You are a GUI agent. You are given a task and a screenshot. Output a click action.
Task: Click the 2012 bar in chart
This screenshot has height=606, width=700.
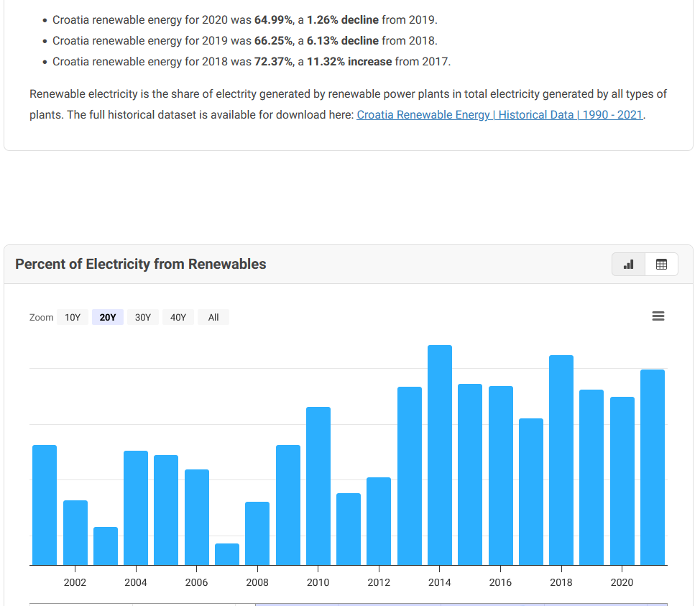379,521
